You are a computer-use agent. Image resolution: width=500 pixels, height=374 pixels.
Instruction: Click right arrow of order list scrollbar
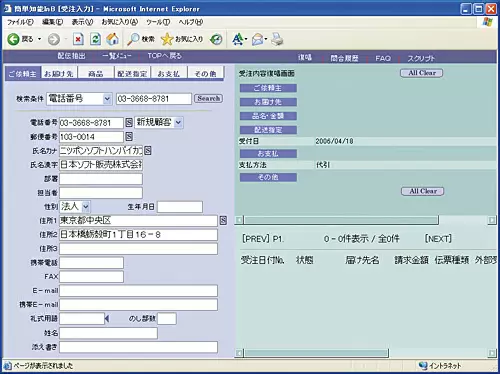click(x=492, y=353)
